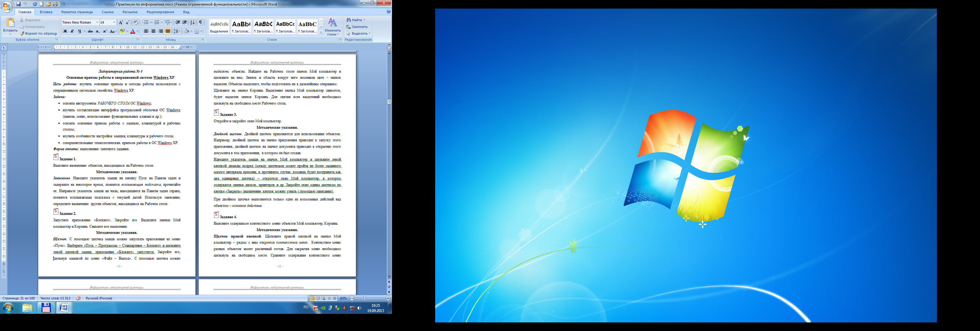This screenshot has width=980, height=331.
Task: Click the Копировать button
Action: pyautogui.click(x=32, y=27)
